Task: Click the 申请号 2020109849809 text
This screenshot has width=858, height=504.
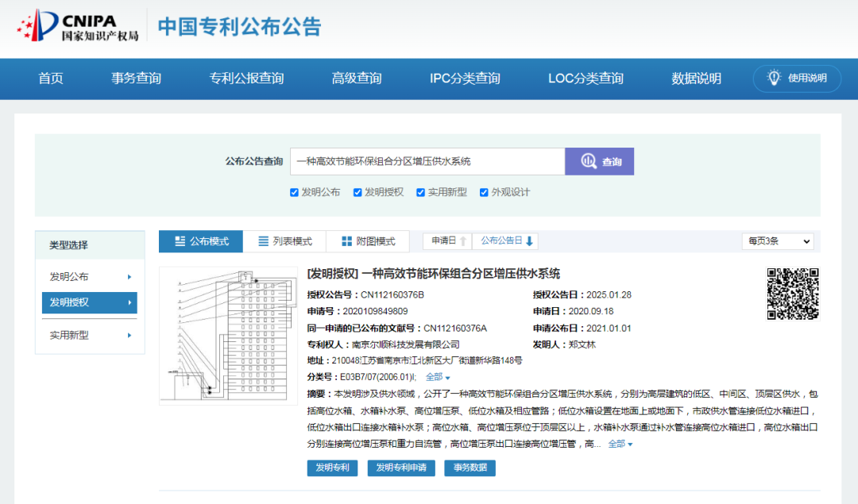Action: click(x=375, y=311)
